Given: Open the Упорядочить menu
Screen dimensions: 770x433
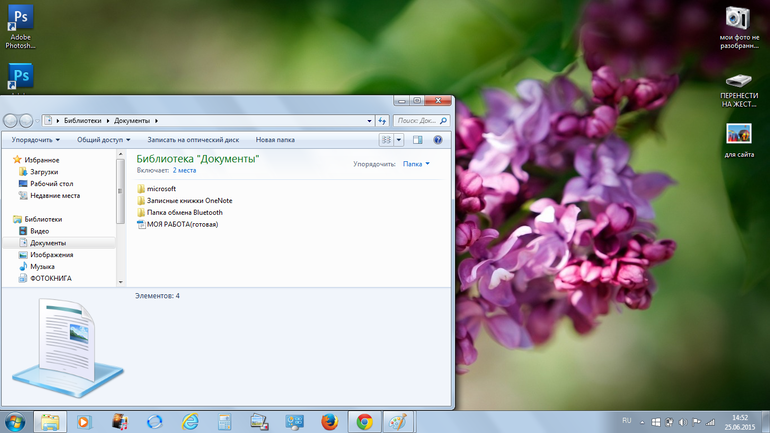Looking at the screenshot, I should 35,140.
